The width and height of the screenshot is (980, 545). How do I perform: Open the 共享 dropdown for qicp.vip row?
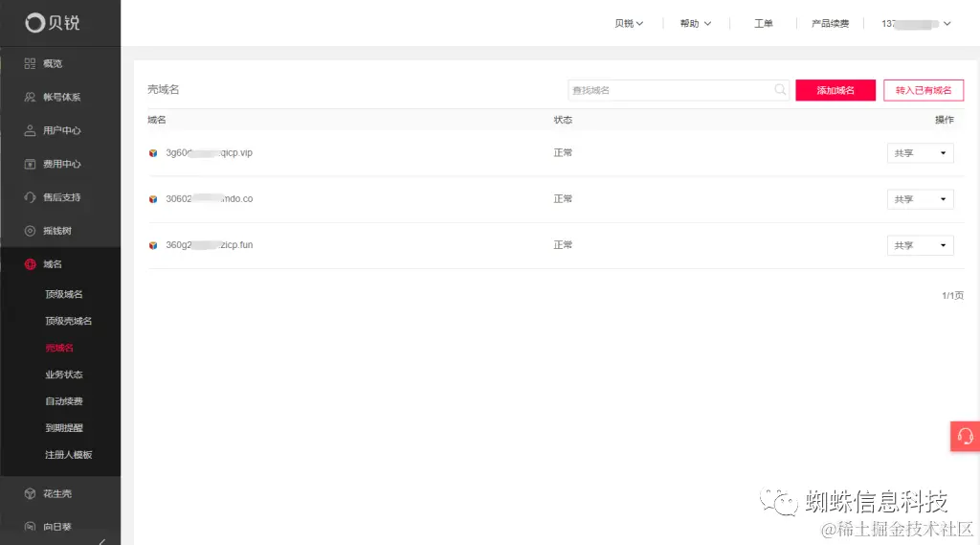[920, 152]
